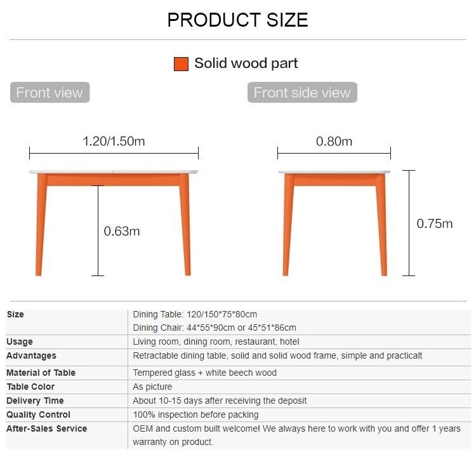
Task: Click the Dining Table 120/150*75*80cm text
Action: [x=195, y=314]
